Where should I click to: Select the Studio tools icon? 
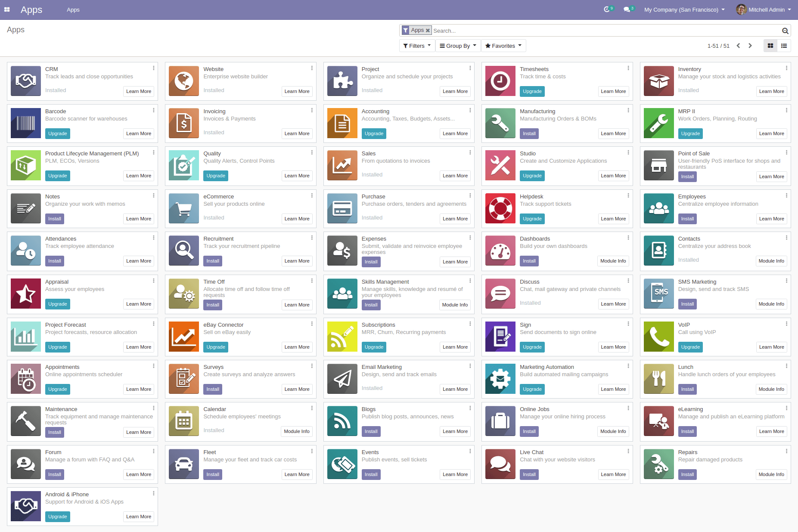pyautogui.click(x=500, y=165)
